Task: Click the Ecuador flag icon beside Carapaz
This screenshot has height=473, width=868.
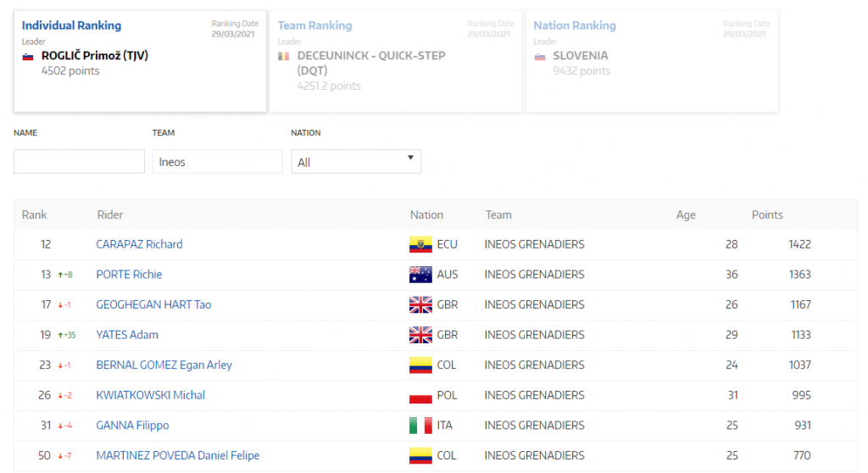Action: [420, 244]
